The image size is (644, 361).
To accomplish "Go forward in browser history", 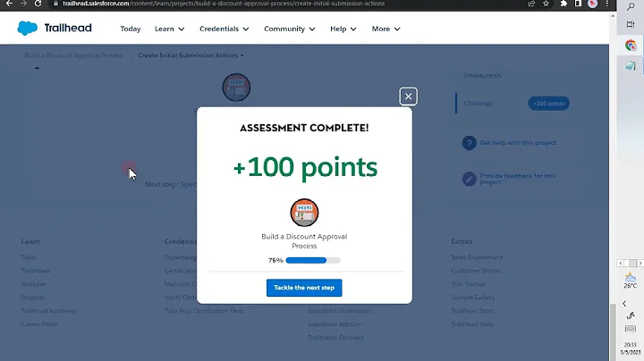I will coord(23,4).
